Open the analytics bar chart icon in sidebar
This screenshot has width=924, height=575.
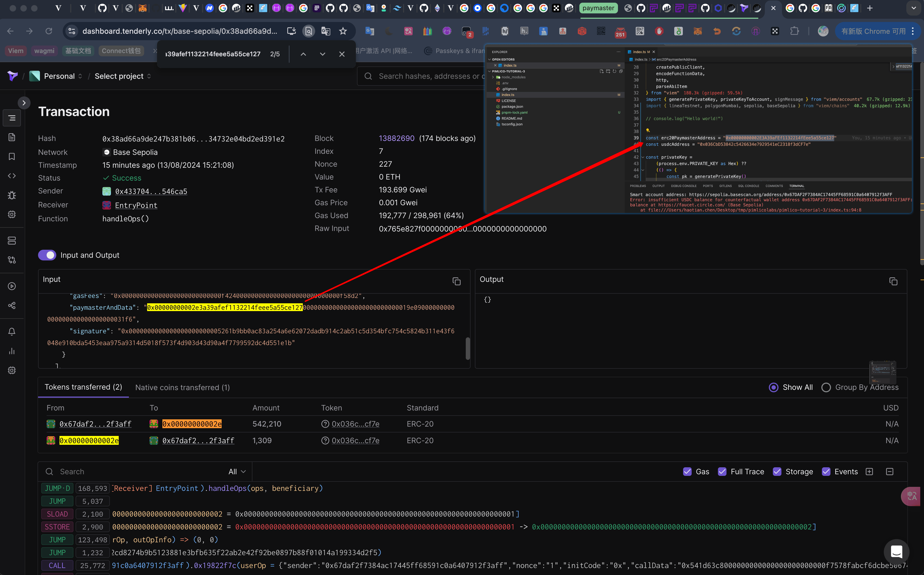tap(12, 351)
